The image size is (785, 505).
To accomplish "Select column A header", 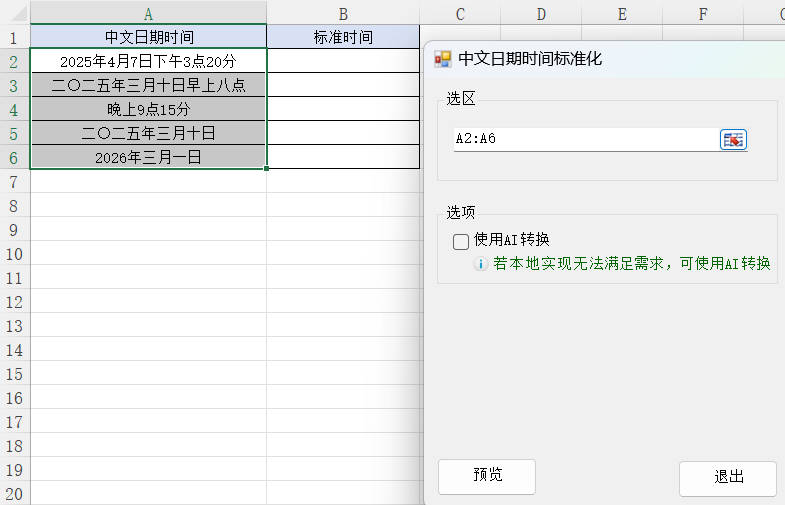I will (148, 13).
